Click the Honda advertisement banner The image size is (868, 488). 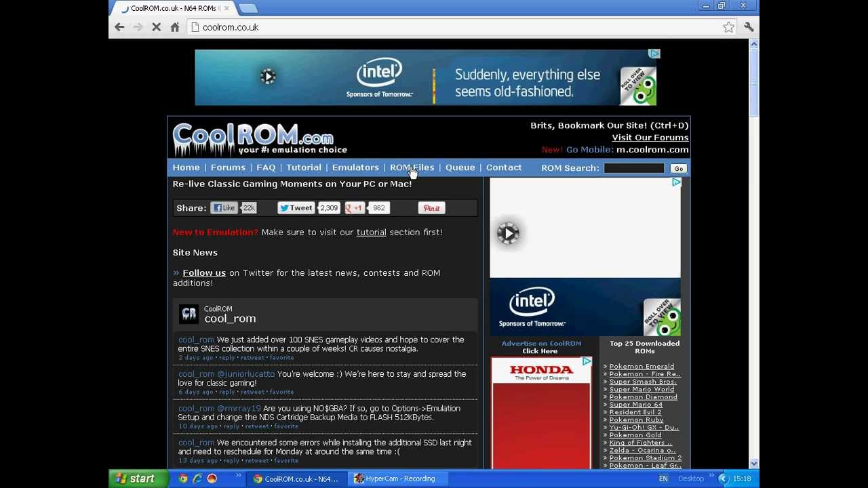point(540,413)
